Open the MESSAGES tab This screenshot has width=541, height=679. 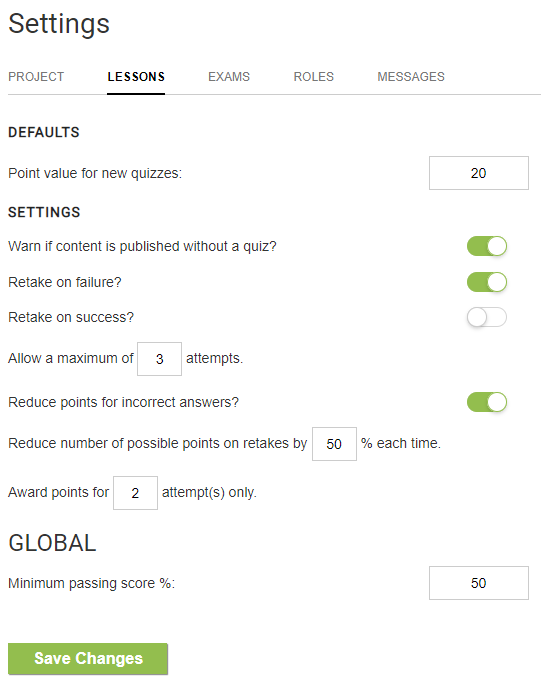coord(411,77)
